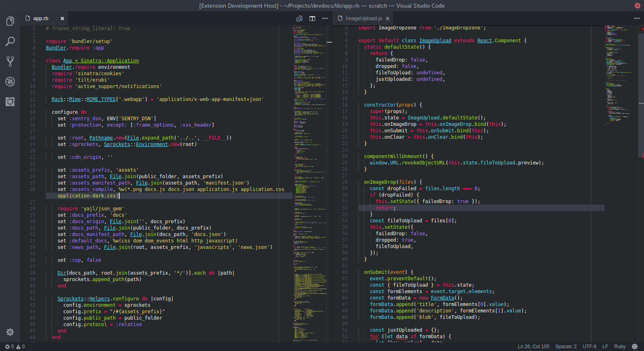Screen dimensions: 644x351
Task: Click the ImageUpload link in class declaration
Action: pyautogui.click(x=435, y=41)
